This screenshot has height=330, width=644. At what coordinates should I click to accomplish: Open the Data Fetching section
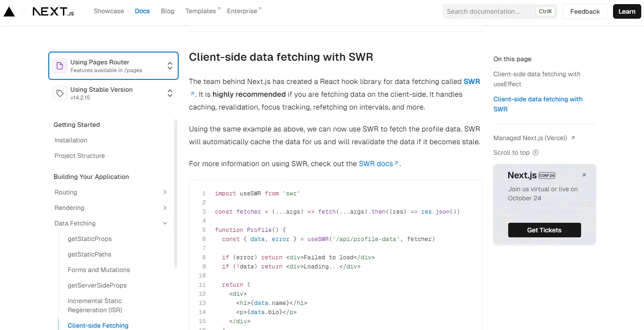(x=75, y=223)
